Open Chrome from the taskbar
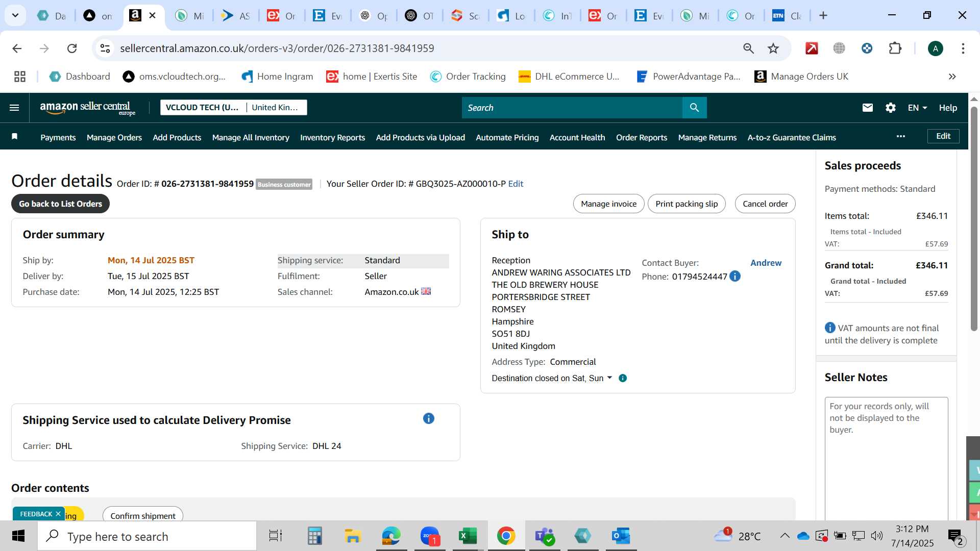The height and width of the screenshot is (551, 980). click(x=505, y=536)
